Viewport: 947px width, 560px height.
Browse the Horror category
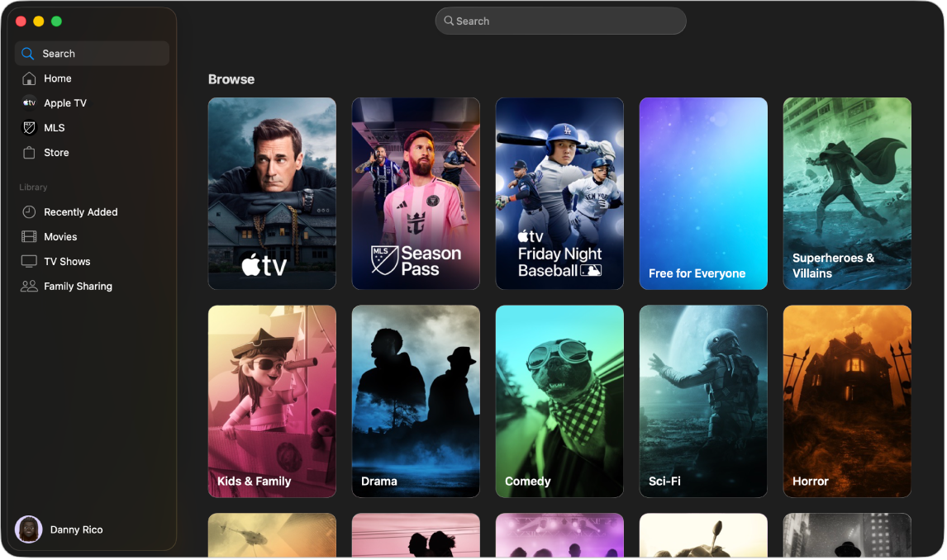[847, 401]
